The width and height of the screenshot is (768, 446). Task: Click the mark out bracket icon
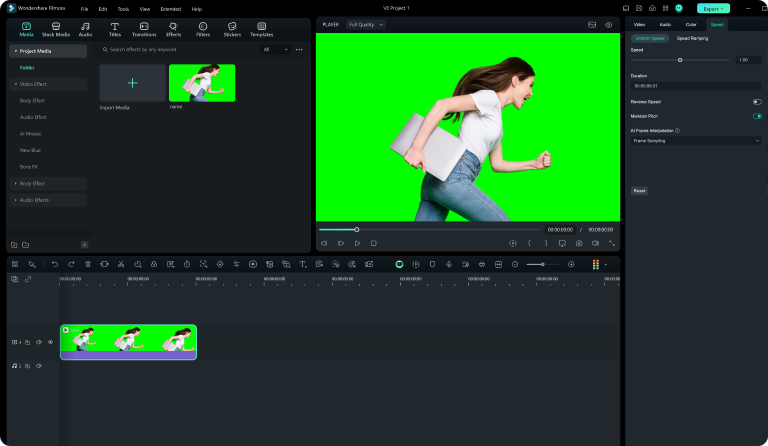(x=546, y=243)
